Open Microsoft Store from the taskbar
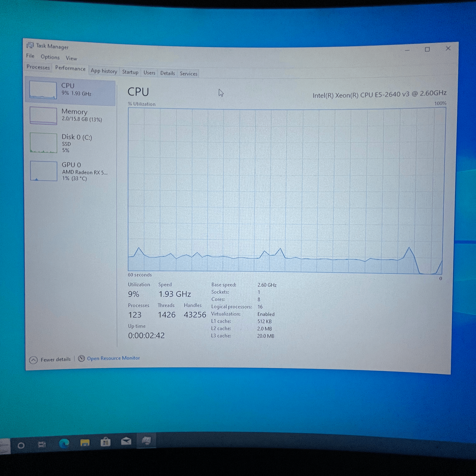This screenshot has width=476, height=476. (106, 442)
